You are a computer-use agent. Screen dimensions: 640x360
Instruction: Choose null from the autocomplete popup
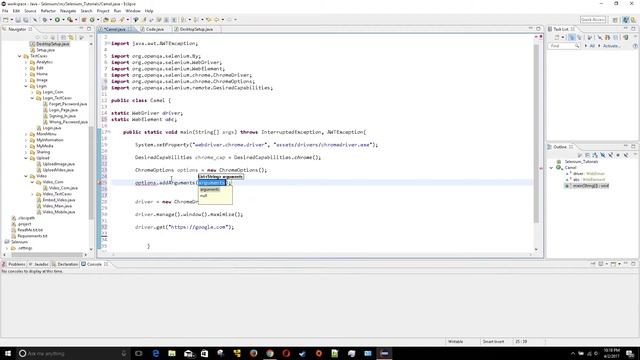pos(204,196)
